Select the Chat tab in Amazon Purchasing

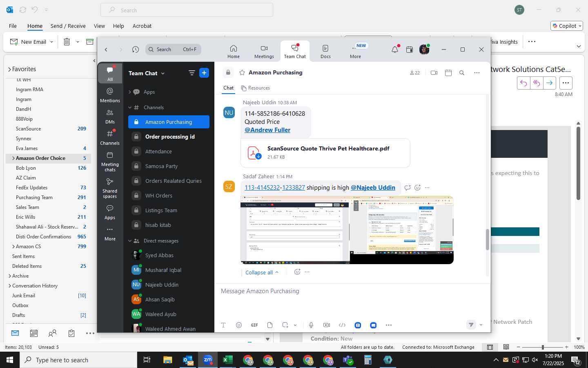coord(228,88)
